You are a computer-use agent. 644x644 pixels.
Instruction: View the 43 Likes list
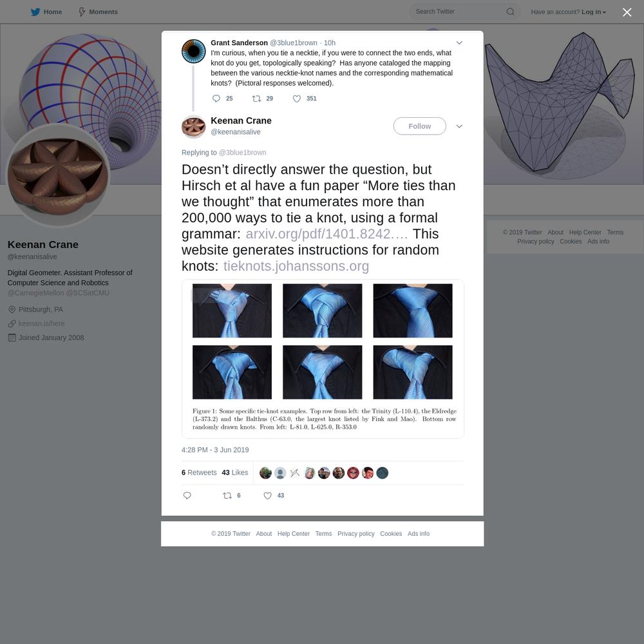(x=235, y=473)
